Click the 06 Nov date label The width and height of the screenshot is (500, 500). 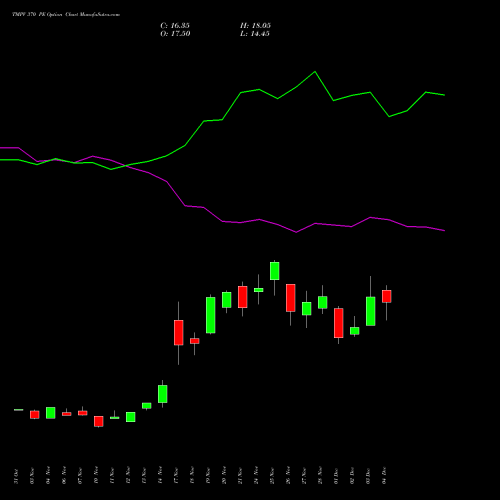[64, 476]
